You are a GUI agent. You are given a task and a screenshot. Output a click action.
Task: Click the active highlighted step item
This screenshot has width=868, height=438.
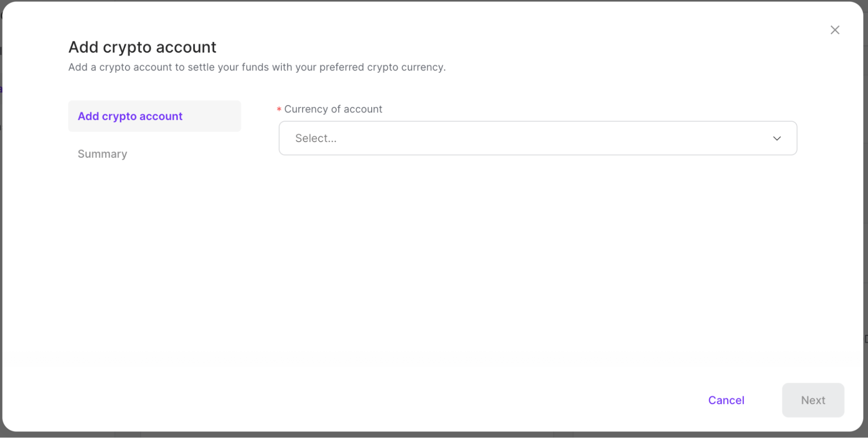point(130,116)
